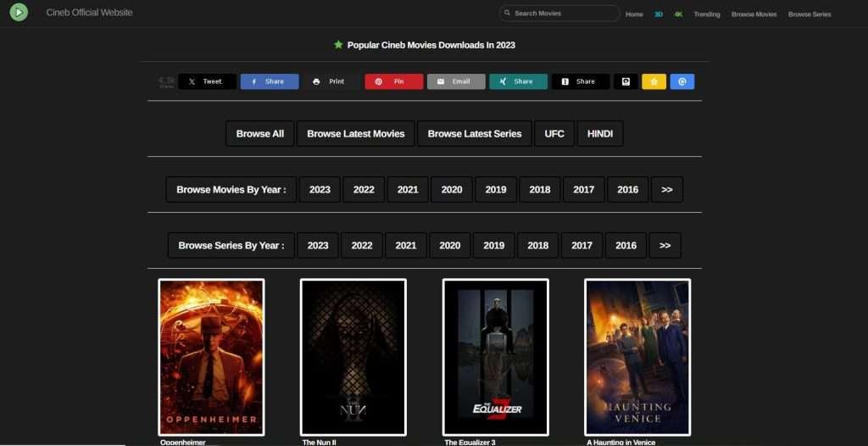The height and width of the screenshot is (446, 868).
Task: Click the Tweet share button
Action: [x=208, y=81]
